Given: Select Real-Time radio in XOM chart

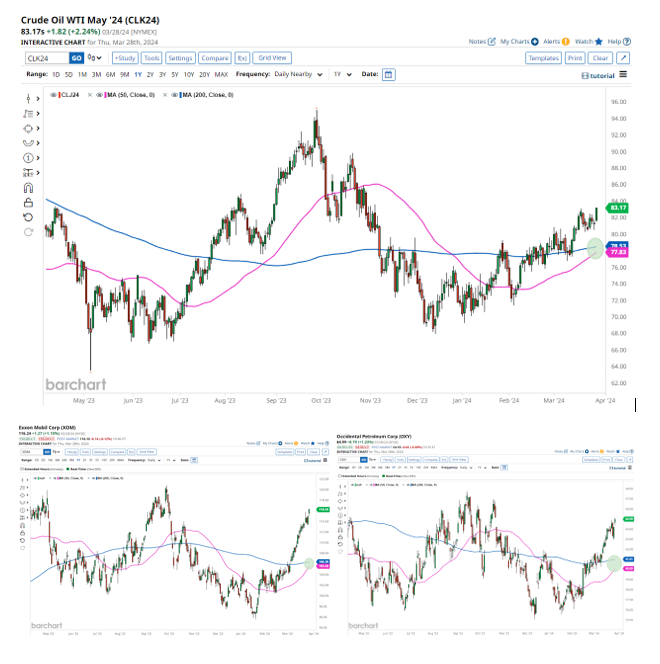Looking at the screenshot, I should click(x=68, y=469).
